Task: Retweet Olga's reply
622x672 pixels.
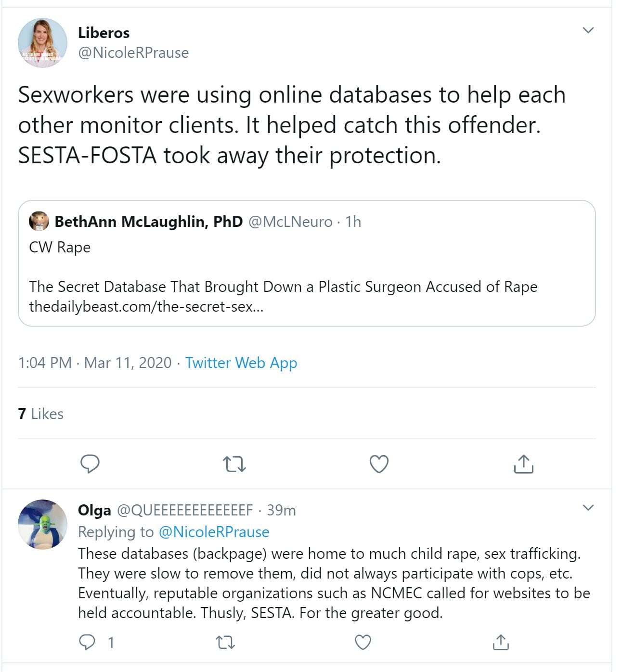Action: tap(225, 642)
